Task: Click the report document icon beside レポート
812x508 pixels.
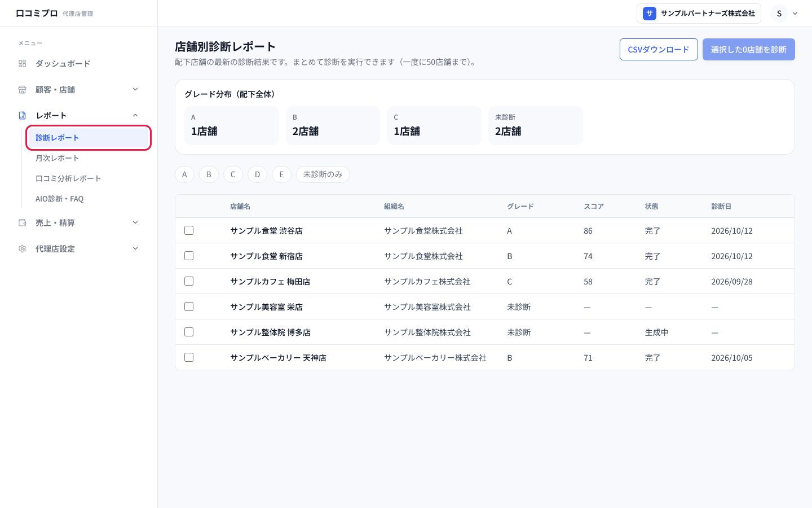Action: click(23, 116)
